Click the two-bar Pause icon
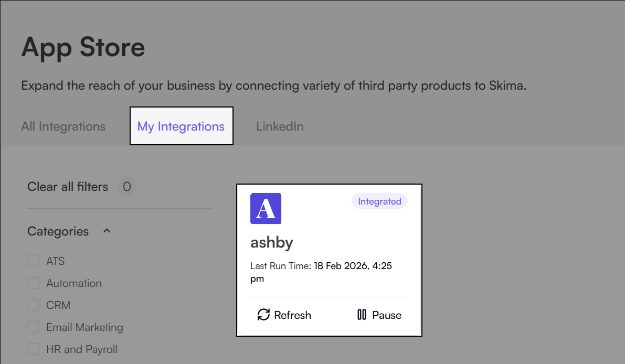Viewport: 625px width, 364px height. pyautogui.click(x=362, y=315)
